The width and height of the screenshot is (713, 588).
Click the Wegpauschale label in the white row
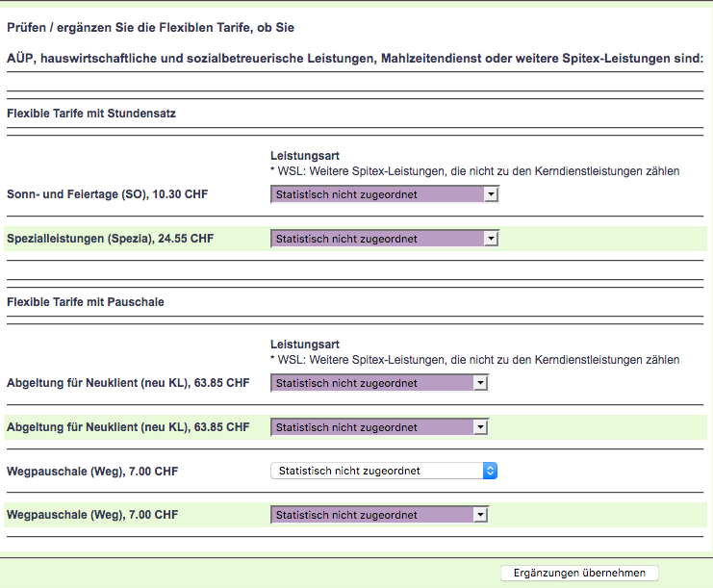point(92,472)
